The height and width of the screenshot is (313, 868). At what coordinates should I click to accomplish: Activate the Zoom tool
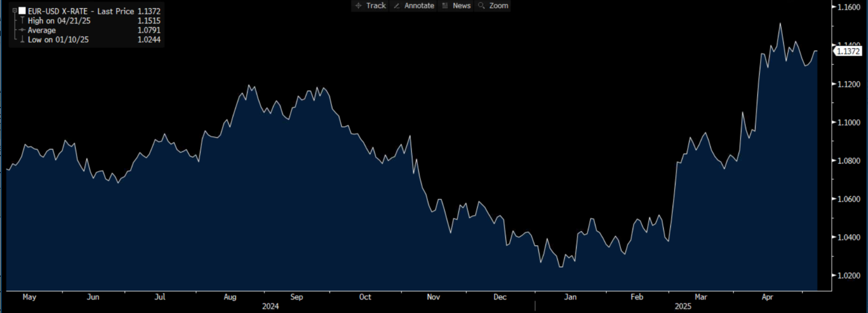coord(493,5)
